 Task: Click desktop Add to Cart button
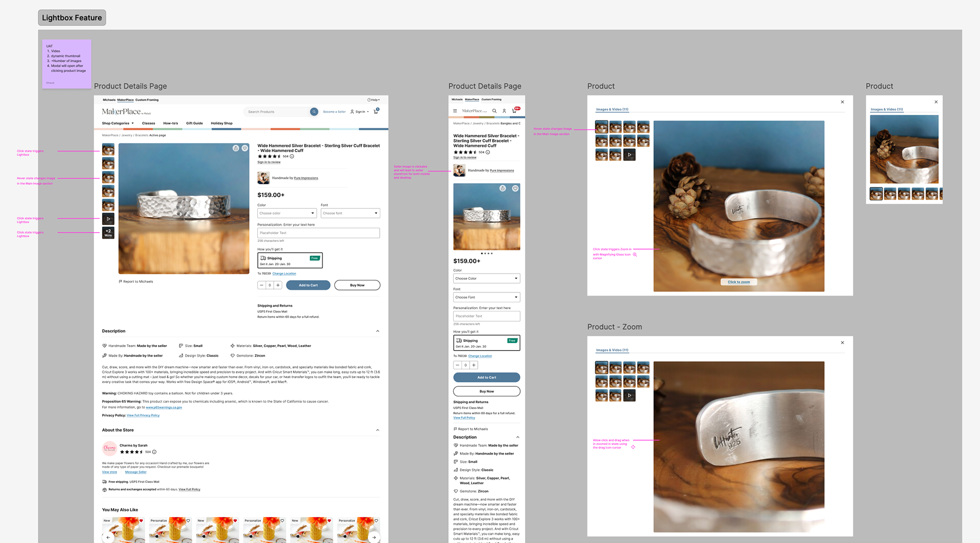click(308, 285)
